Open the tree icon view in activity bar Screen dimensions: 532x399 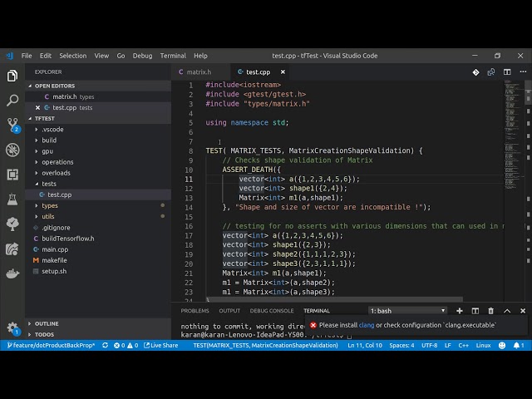click(x=12, y=224)
